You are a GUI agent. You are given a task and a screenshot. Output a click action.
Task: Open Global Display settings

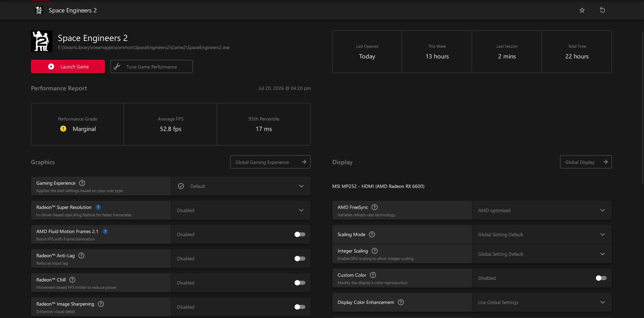(586, 162)
